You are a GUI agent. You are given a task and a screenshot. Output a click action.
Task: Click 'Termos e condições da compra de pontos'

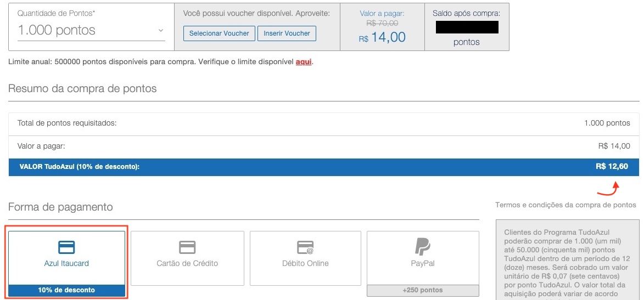click(565, 205)
